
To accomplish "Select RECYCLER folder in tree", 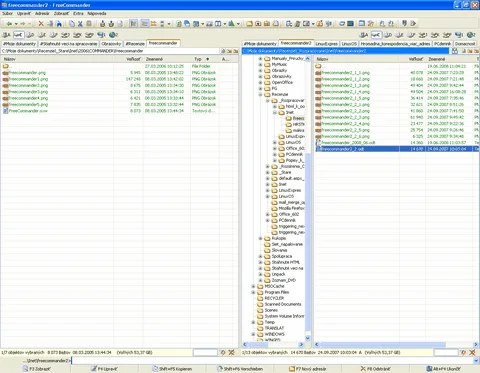I will 274,298.
